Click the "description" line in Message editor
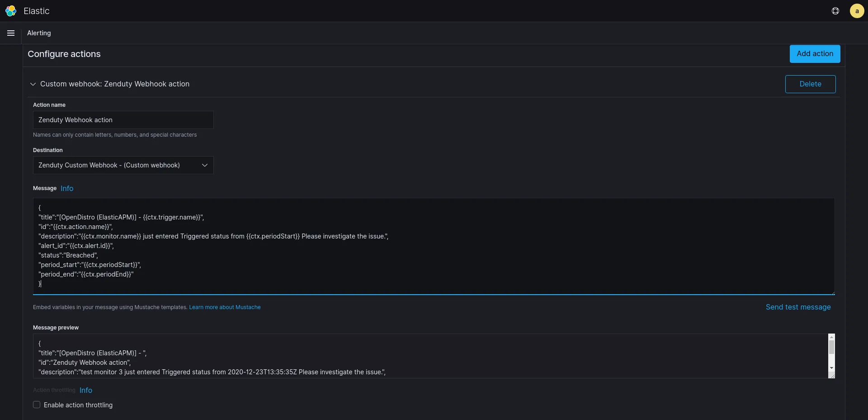 tap(213, 236)
